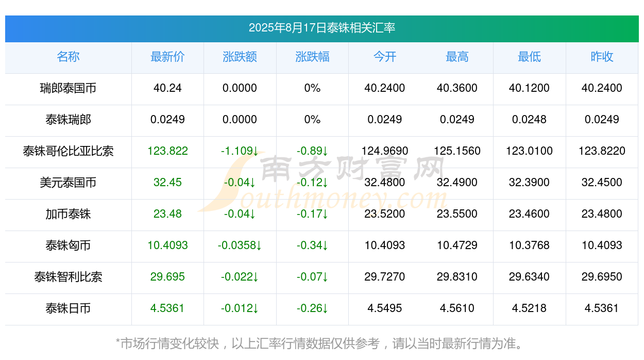This screenshot has height=360, width=644.
Task: Click high value 4.5610
Action: click(x=457, y=308)
